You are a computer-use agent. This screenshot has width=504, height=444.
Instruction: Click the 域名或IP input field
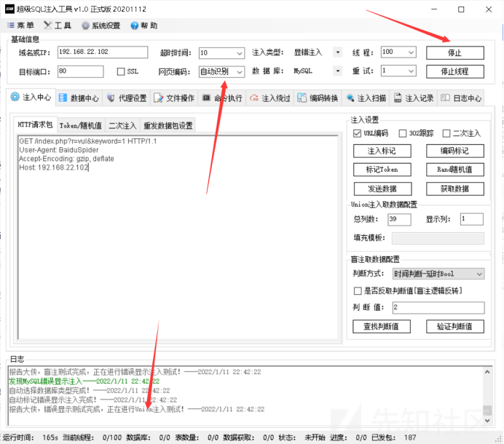coord(103,52)
